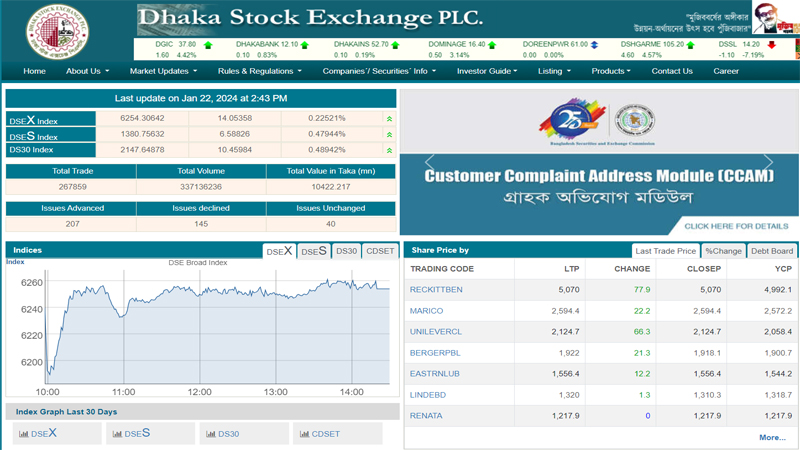Screen dimensions: 800x450
Task: Expand the About Us dropdown menu
Action: (87, 71)
